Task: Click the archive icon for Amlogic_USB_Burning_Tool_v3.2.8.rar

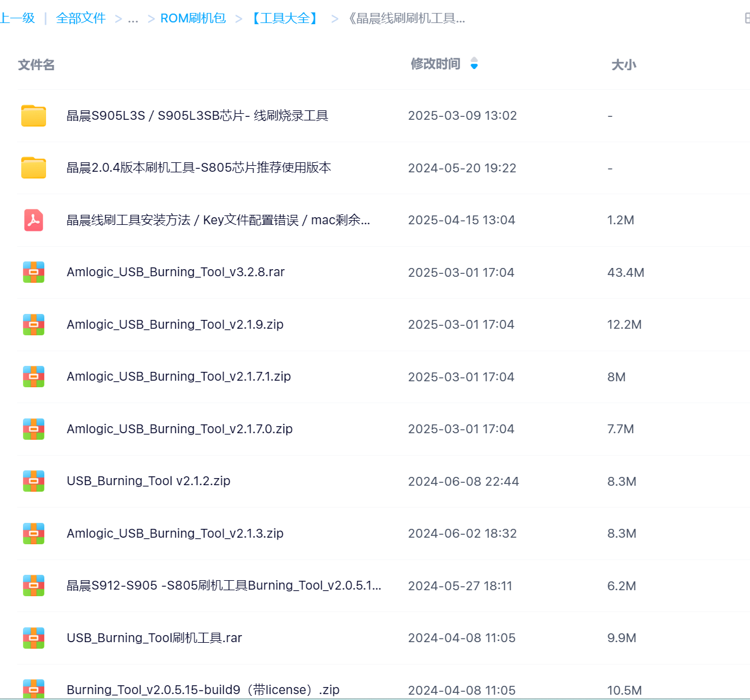Action: 34,272
